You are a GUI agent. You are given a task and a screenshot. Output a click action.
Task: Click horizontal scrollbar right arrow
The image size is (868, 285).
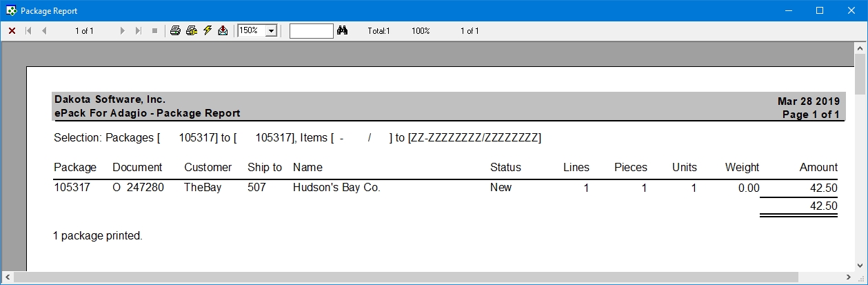(x=848, y=277)
